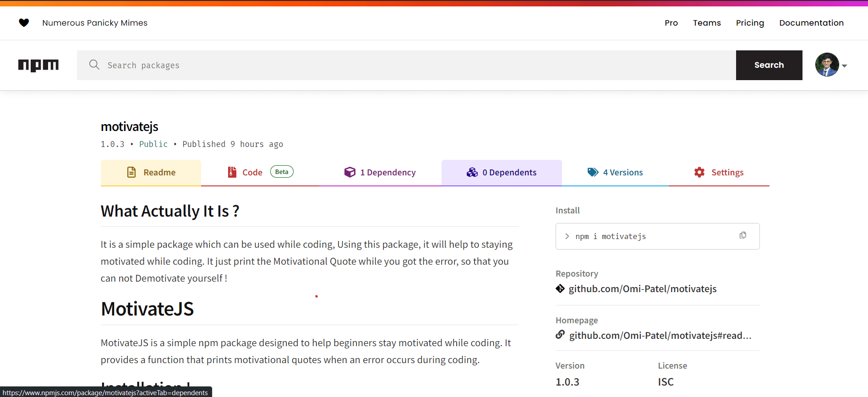Open the Pro link
868x397 pixels.
671,23
